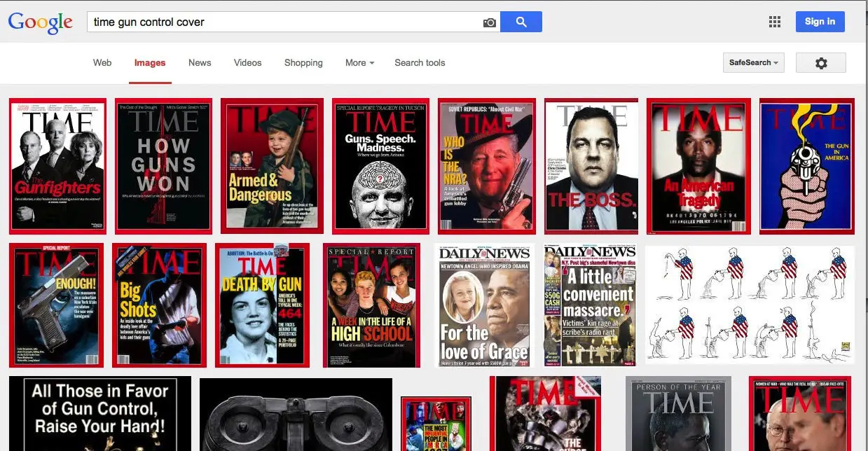Open the TIME cover with the red corner banner
This screenshot has height=451, width=868.
545,414
